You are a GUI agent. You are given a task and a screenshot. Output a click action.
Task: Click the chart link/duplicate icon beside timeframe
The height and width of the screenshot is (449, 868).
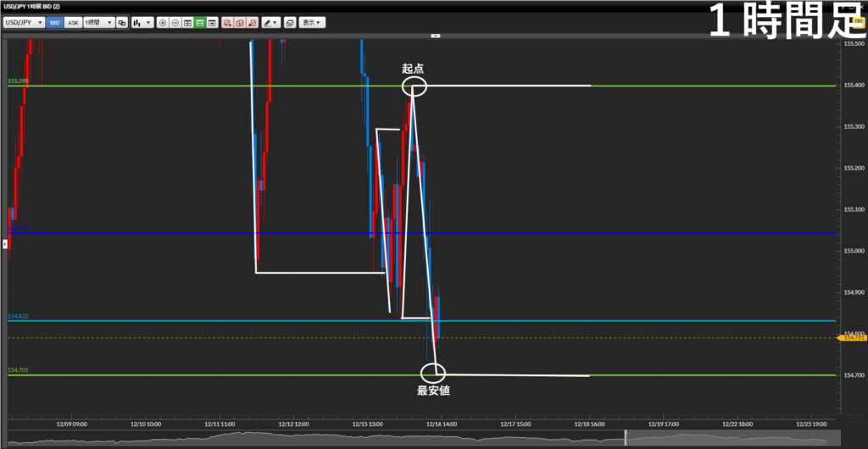pos(122,23)
